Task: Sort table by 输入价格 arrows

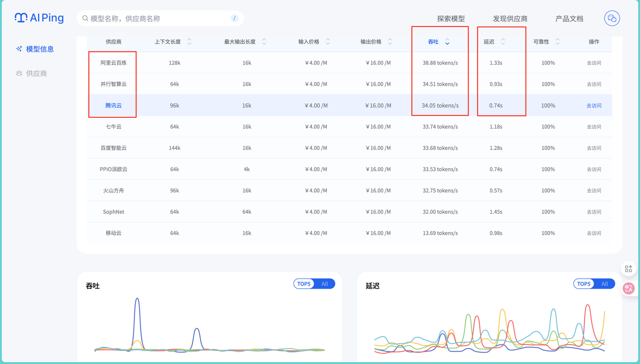Action: point(327,42)
